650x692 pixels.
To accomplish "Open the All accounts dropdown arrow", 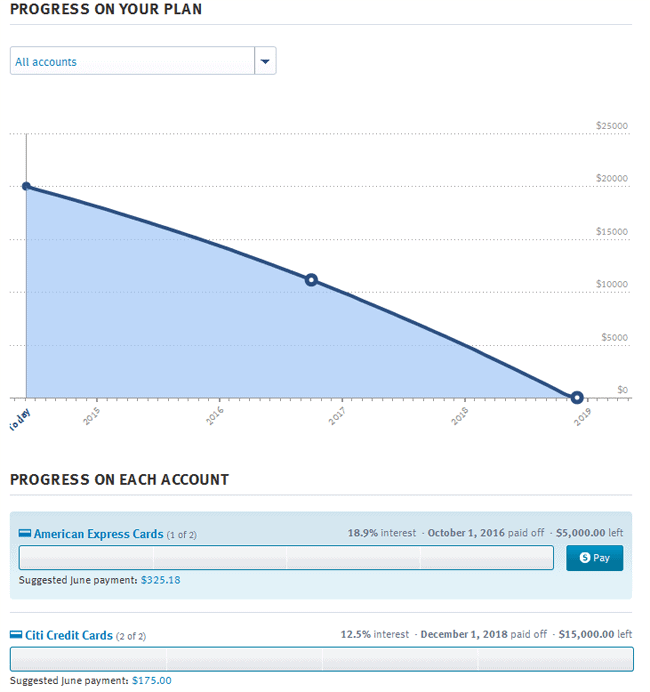I will (265, 61).
